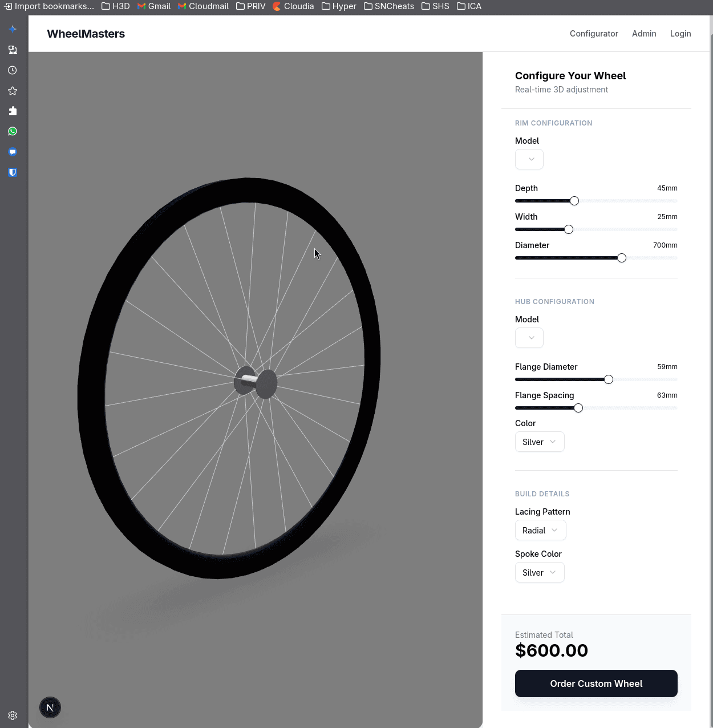Click the Login link
This screenshot has height=728, width=713.
click(680, 34)
